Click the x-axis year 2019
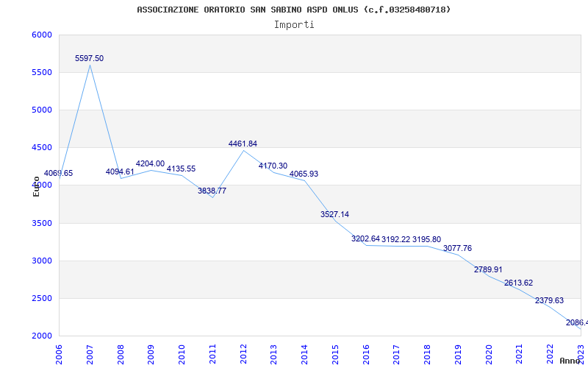Image resolution: width=588 pixels, height=368 pixels. (x=458, y=355)
